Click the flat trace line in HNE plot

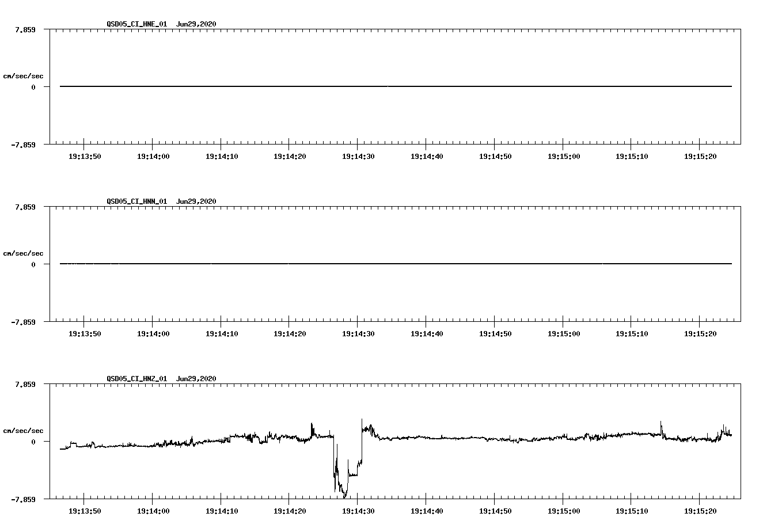[x=396, y=86]
